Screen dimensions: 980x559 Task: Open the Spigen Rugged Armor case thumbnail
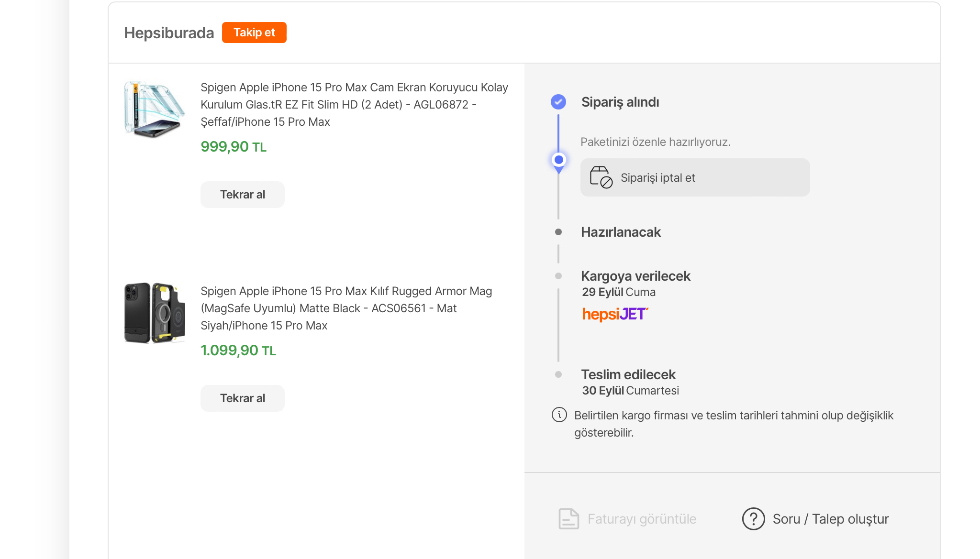[x=155, y=313]
